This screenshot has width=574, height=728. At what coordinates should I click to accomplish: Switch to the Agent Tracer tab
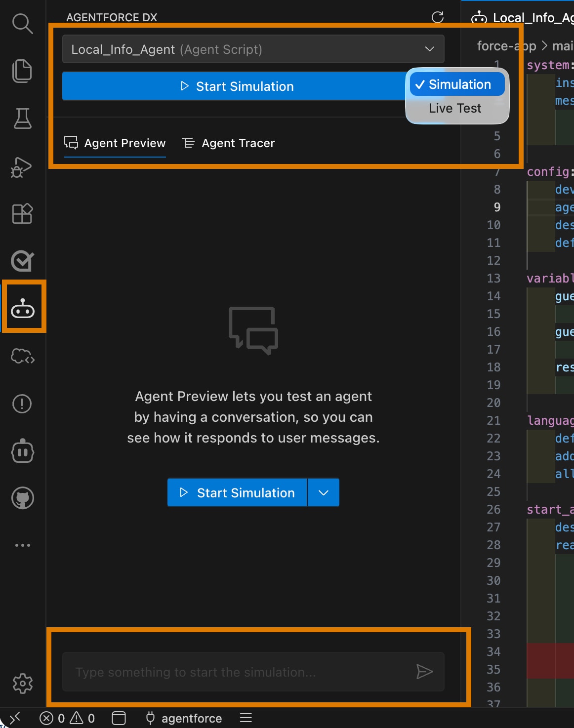pos(228,143)
